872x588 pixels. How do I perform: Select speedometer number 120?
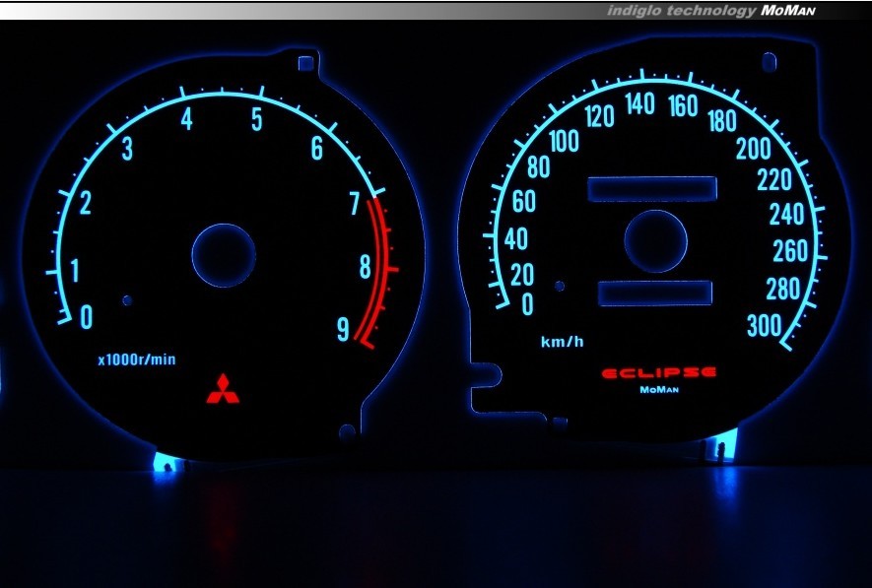599,116
